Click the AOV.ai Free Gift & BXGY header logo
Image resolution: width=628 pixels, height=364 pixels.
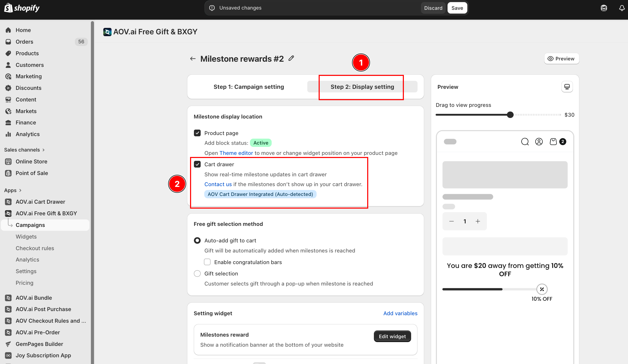point(107,32)
